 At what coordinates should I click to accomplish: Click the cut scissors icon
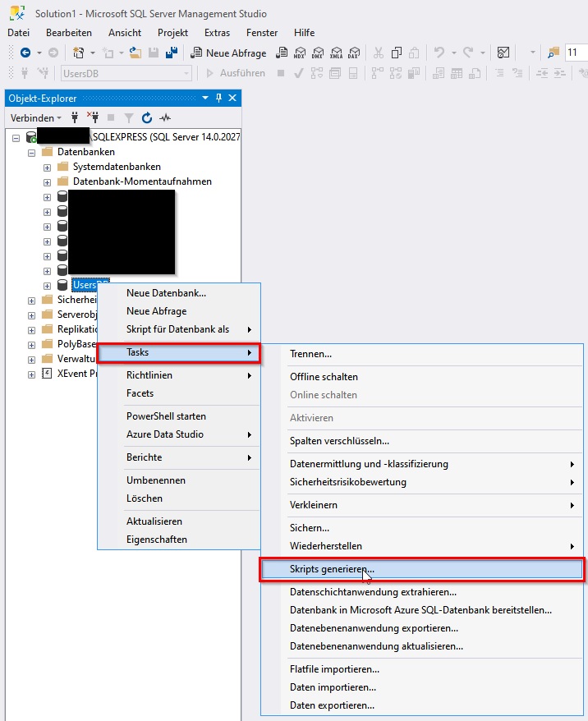pos(378,53)
